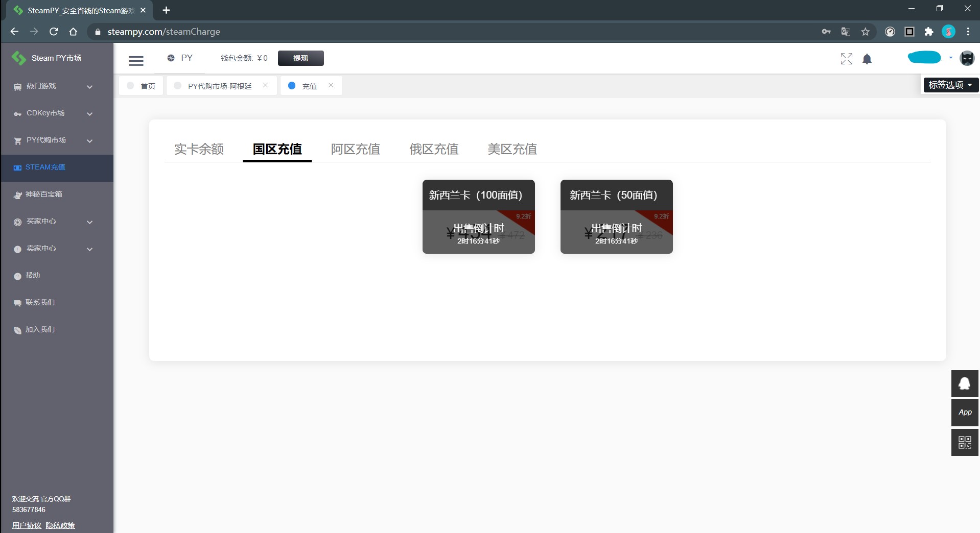Click the STEAM充值 sidebar icon
980x533 pixels.
(17, 167)
